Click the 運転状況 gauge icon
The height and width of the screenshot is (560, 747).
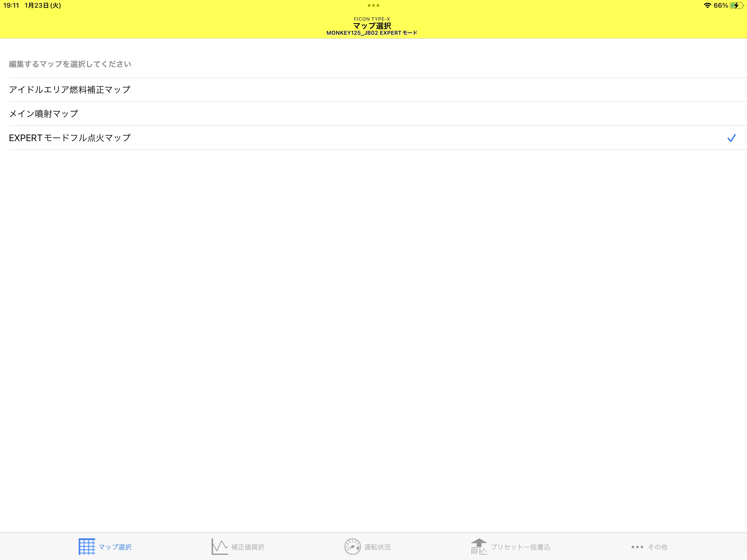(352, 547)
